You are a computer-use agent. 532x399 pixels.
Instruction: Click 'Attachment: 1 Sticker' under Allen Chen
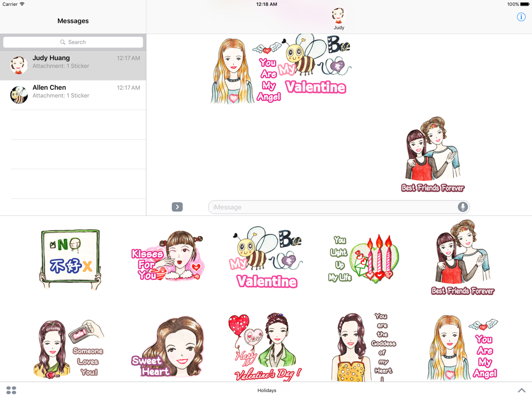(x=61, y=96)
